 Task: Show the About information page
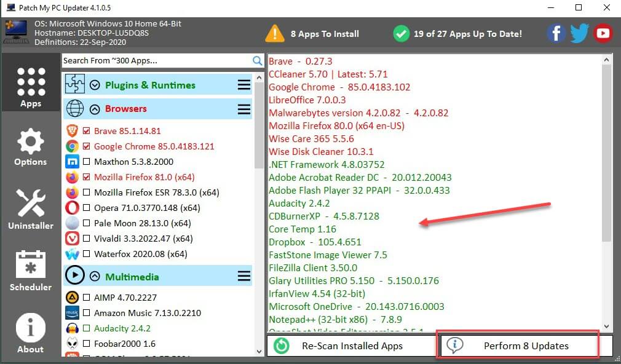(x=31, y=333)
